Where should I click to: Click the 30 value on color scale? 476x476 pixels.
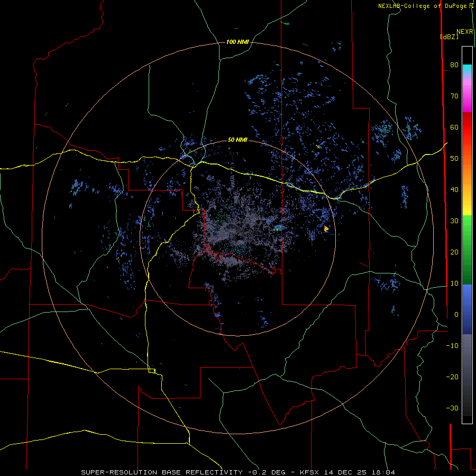click(454, 221)
